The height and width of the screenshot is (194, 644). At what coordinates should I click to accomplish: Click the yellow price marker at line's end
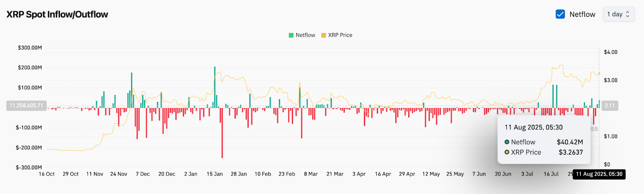[599, 74]
